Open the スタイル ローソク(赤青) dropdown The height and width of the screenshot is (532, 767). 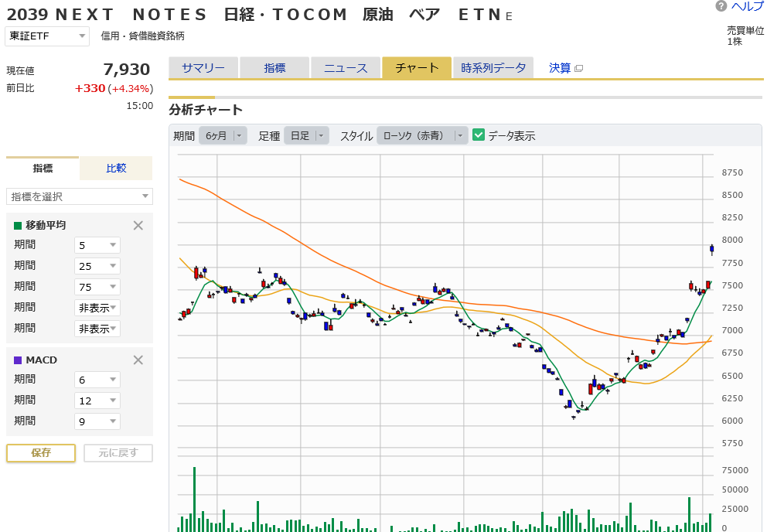422,135
